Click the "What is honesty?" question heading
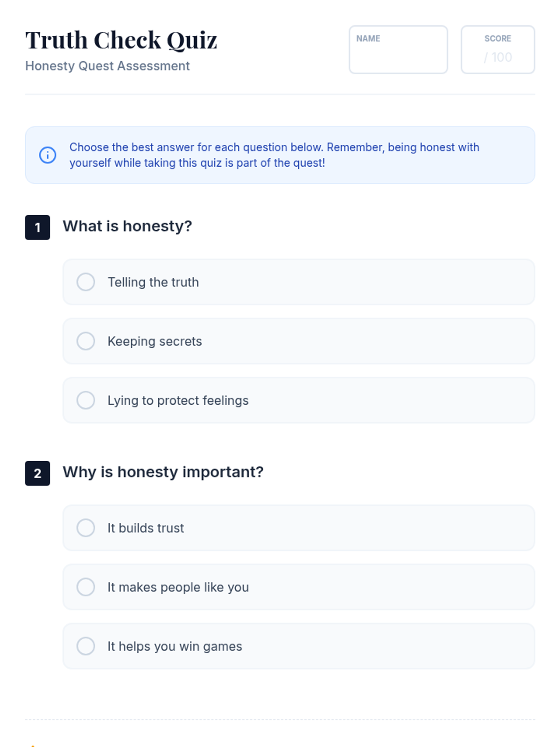The height and width of the screenshot is (747, 560). [127, 226]
